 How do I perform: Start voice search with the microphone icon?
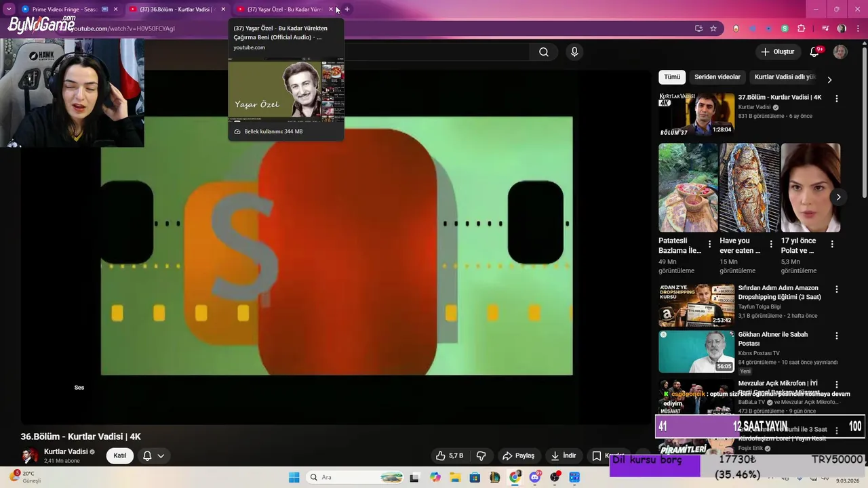click(574, 52)
